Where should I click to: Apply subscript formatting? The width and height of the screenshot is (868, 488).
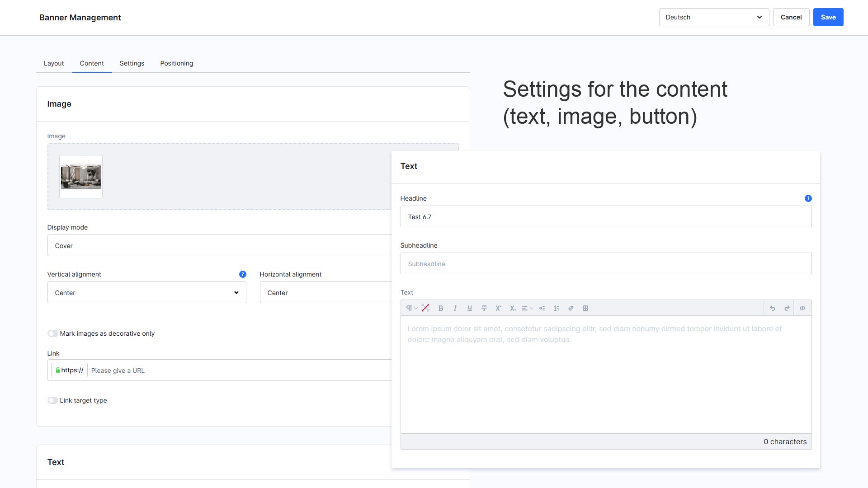click(x=513, y=308)
